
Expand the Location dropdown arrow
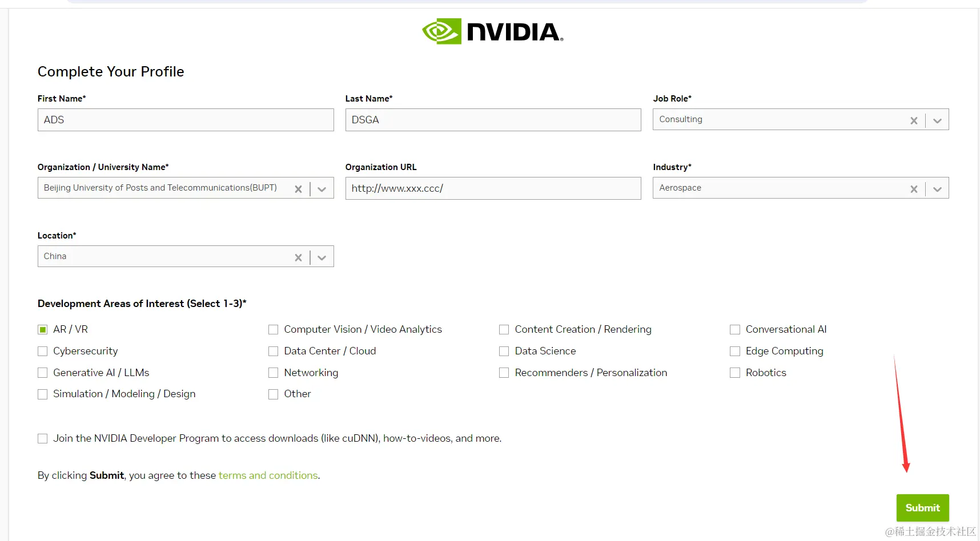coord(322,257)
